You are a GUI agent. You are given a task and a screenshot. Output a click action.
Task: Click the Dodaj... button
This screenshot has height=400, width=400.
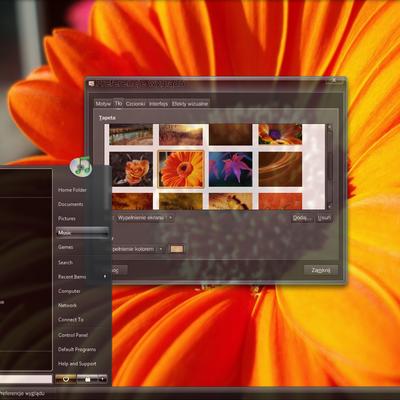(x=302, y=218)
